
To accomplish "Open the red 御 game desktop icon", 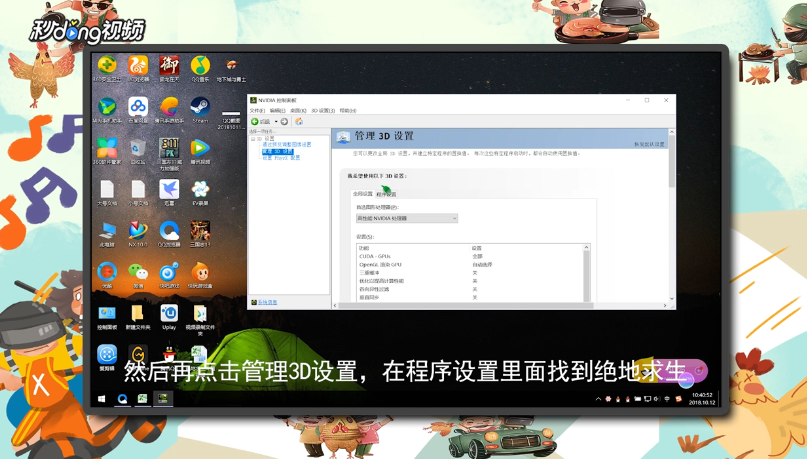I will pos(169,69).
